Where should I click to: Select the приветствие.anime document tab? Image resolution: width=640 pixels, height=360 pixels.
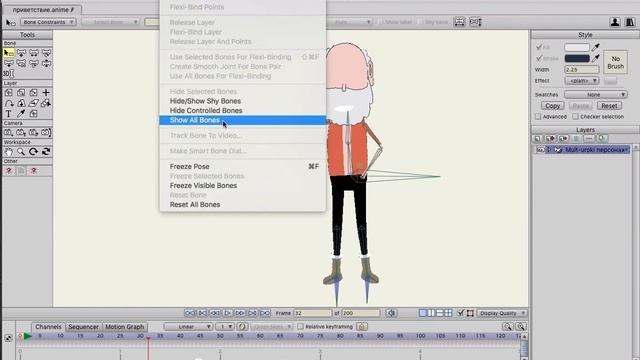(x=43, y=9)
